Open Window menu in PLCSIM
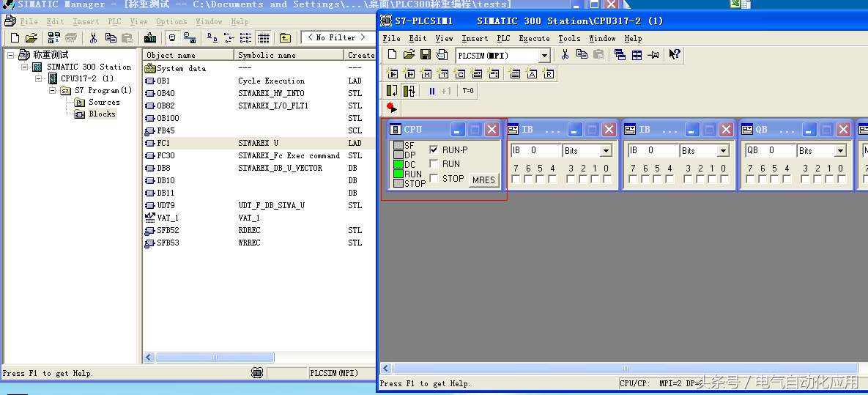Viewport: 868px width, 395px height. click(602, 38)
